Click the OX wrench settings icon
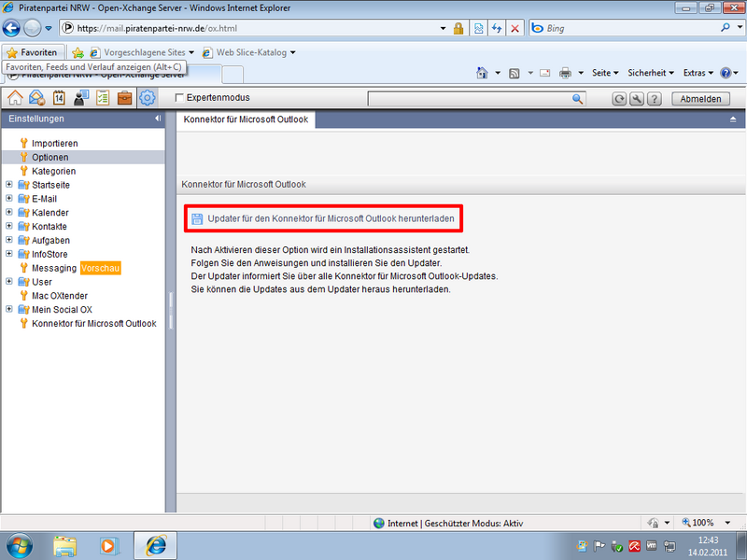The height and width of the screenshot is (560, 747). tap(637, 99)
